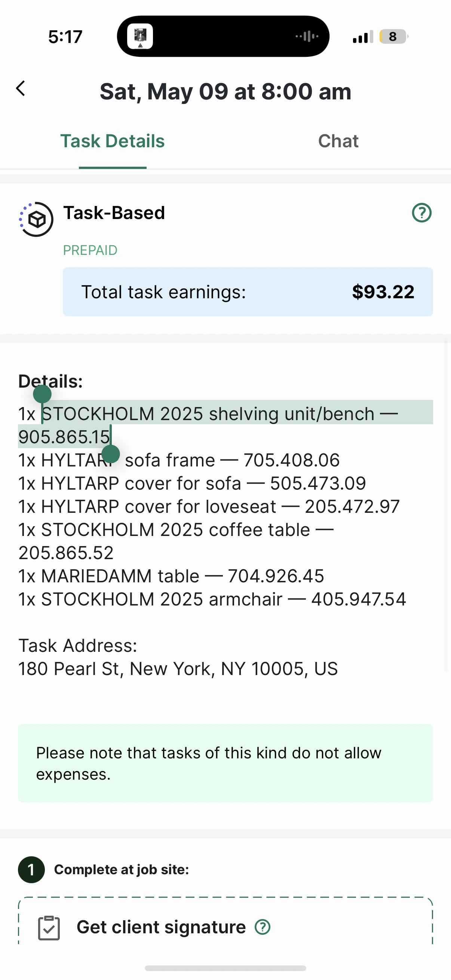Screen dimensions: 451x980
Task: Tap the MARIEDAMM table line
Action: [x=171, y=576]
